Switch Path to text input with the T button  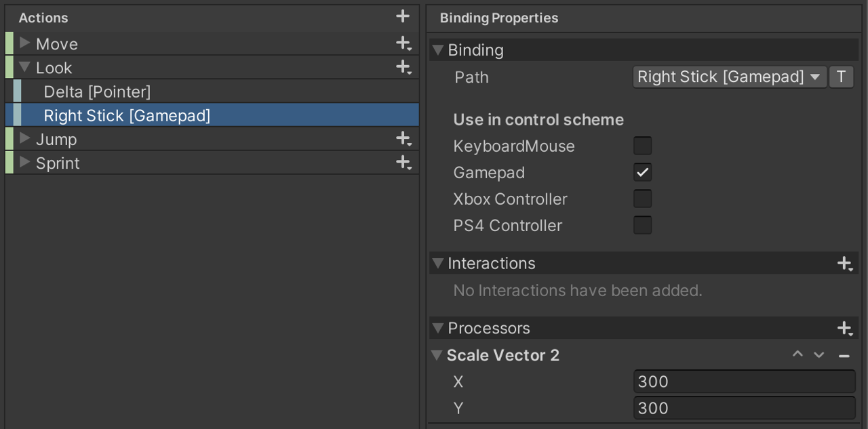(x=841, y=77)
